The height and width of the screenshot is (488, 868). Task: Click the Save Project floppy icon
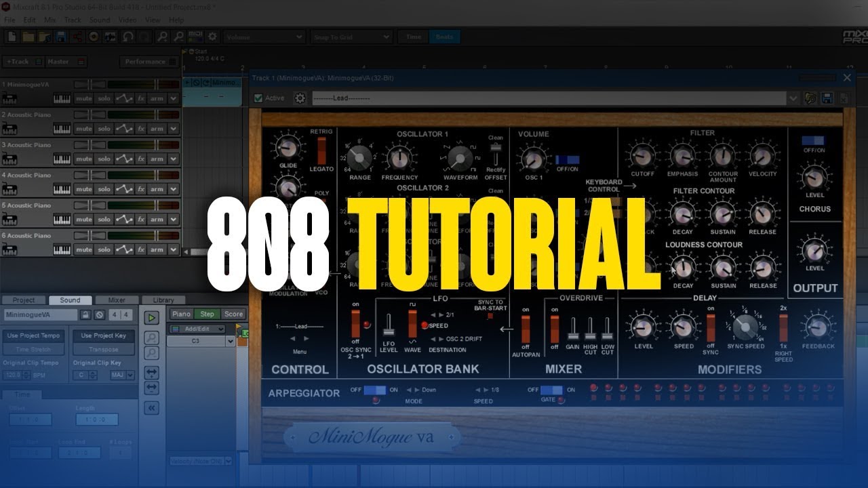tap(61, 37)
